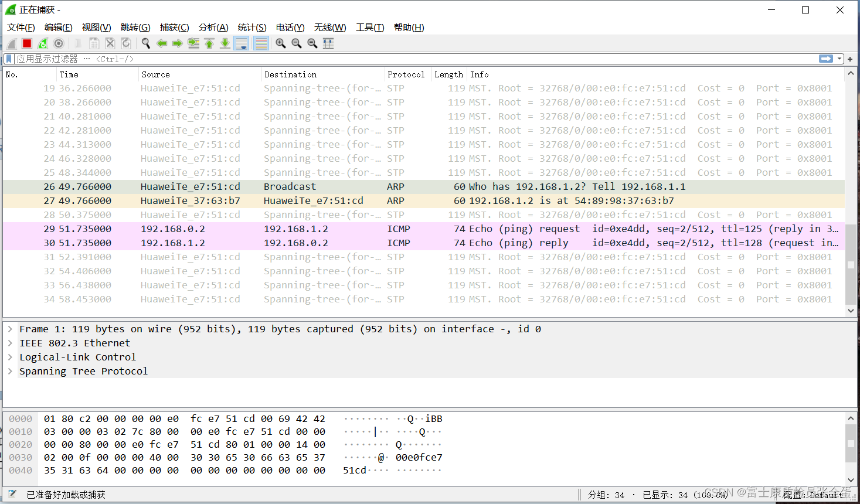The height and width of the screenshot is (504, 860).
Task: Click the filter bookmark icon
Action: point(9,59)
